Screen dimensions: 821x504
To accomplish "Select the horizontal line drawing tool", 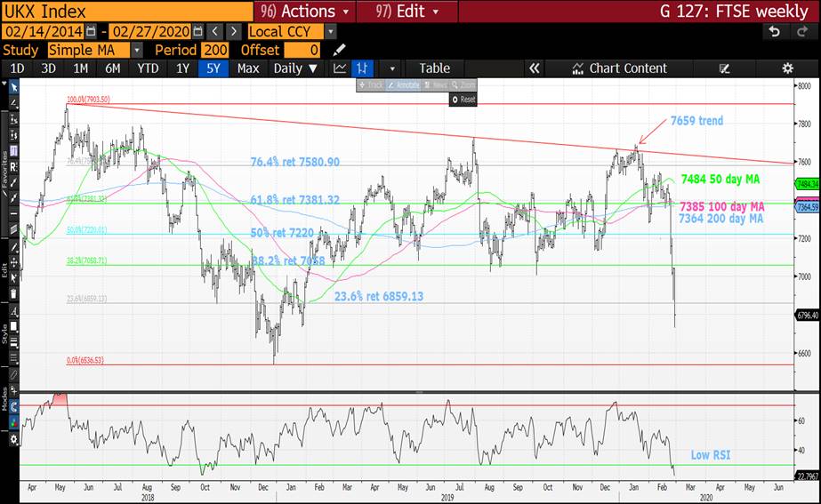I will [14, 213].
